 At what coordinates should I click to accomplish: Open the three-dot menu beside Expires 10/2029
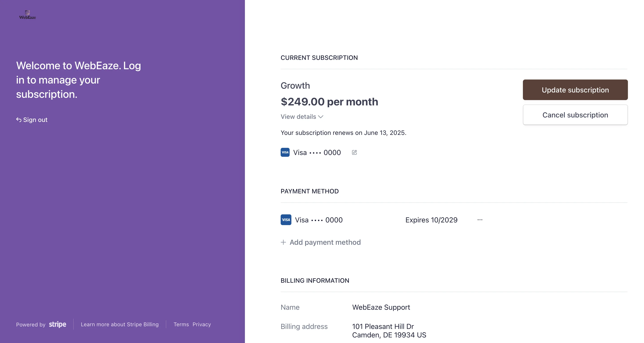tap(480, 220)
